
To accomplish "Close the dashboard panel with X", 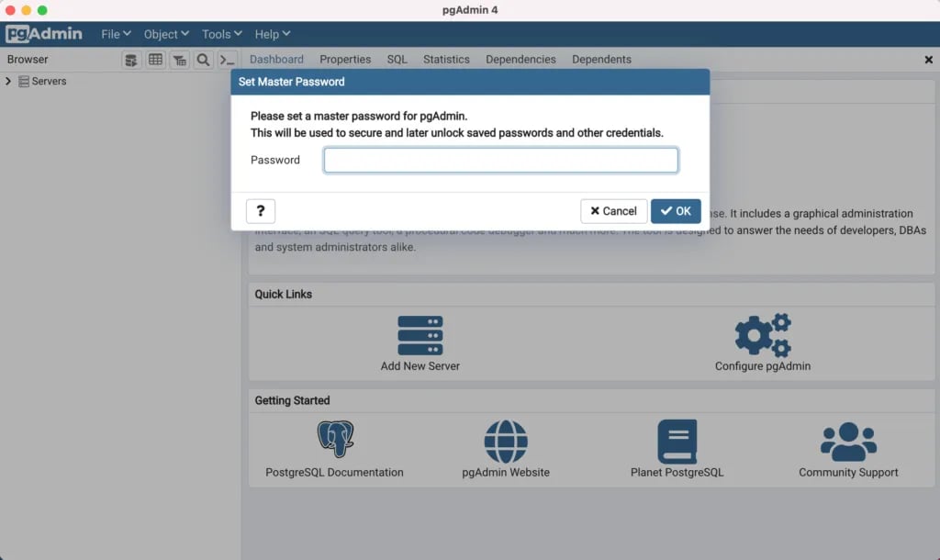I will tap(929, 60).
